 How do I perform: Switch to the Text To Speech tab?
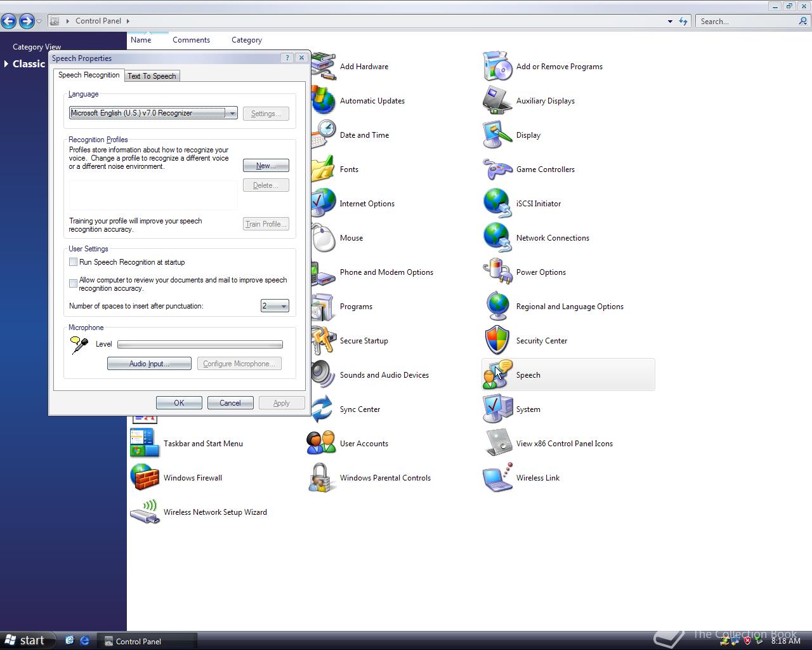(152, 76)
